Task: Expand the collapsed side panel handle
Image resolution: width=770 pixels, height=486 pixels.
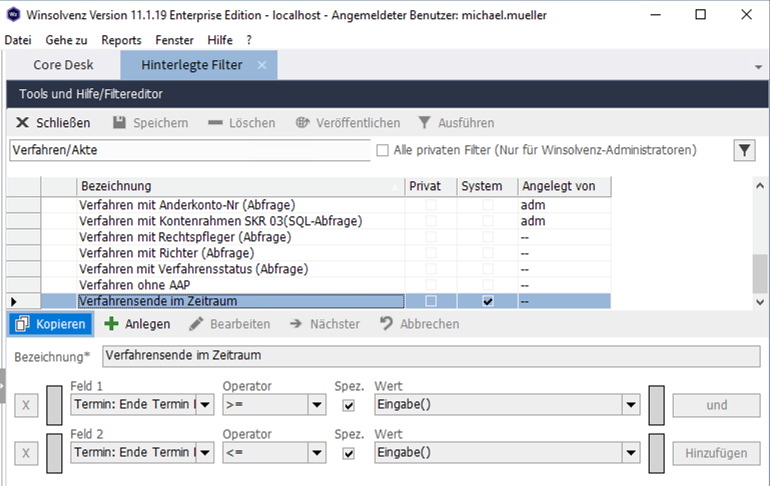Action: coord(2,385)
